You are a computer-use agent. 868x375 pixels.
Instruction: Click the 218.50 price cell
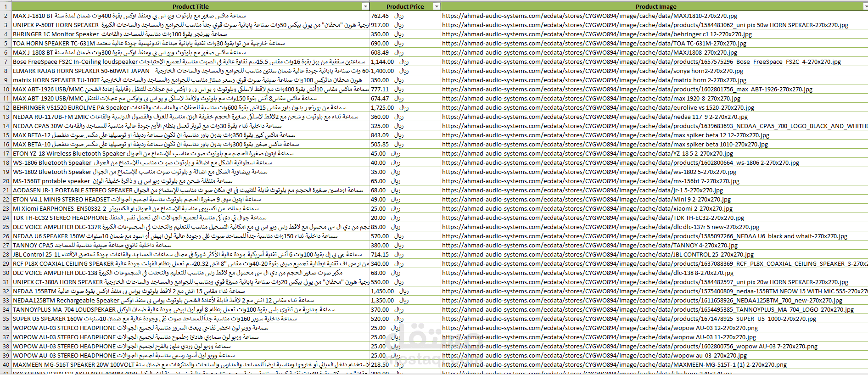click(x=405, y=364)
